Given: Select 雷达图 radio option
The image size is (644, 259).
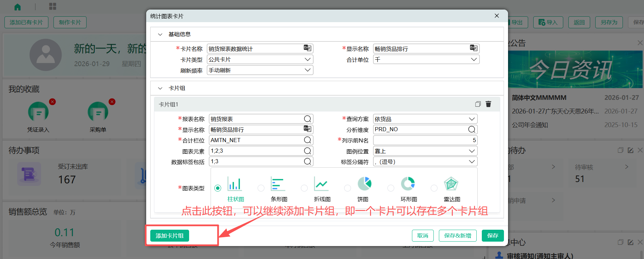Looking at the screenshot, I should tap(434, 188).
